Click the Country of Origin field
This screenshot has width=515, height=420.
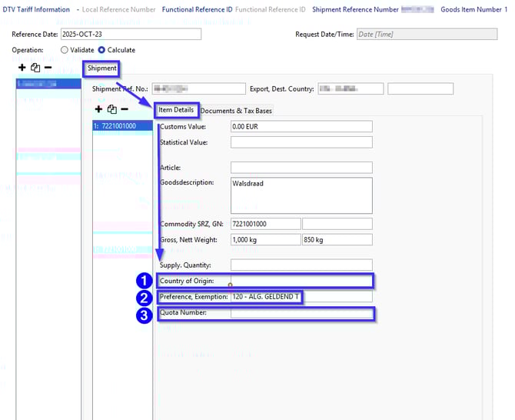[x=301, y=281]
